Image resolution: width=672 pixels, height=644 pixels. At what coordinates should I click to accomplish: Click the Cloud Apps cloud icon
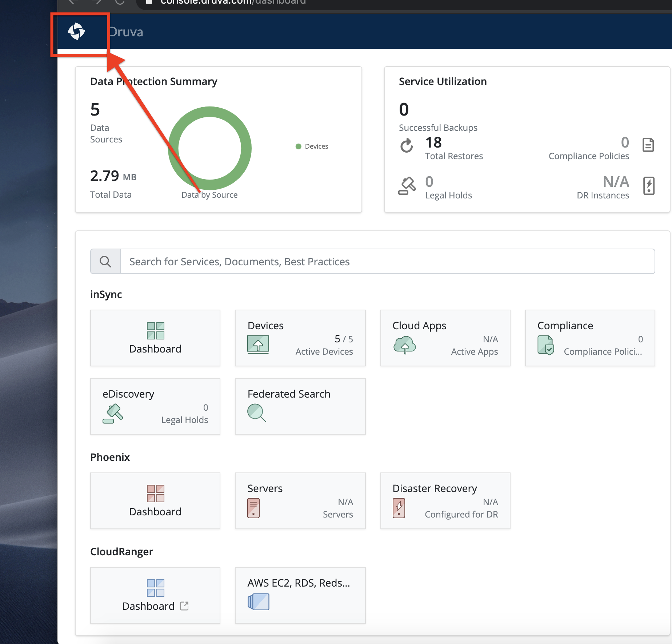pyautogui.click(x=405, y=345)
